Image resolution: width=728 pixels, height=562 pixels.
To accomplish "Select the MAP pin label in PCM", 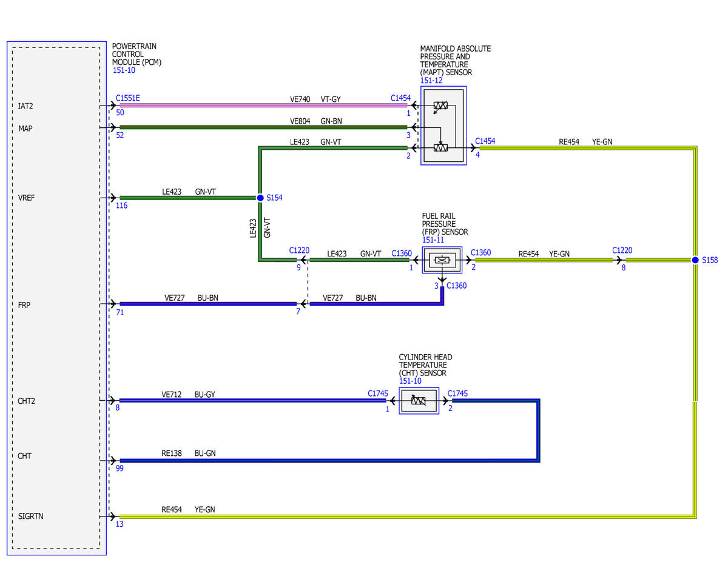I will point(25,129).
